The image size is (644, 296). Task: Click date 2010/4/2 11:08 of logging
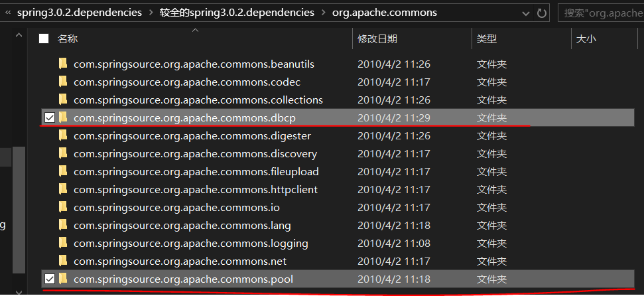coord(394,244)
